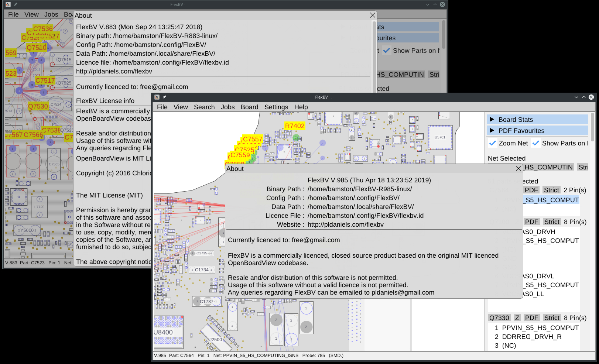Open the File menu in back window

pos(13,14)
